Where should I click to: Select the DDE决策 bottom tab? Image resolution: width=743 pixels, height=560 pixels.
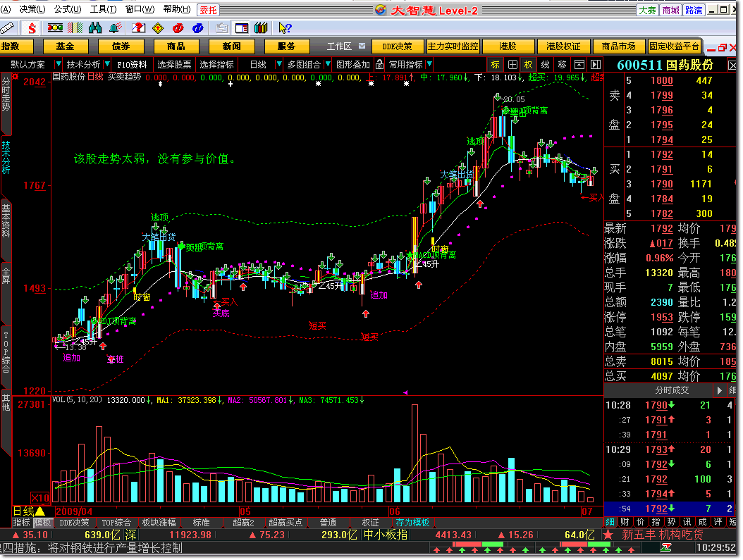75,523
